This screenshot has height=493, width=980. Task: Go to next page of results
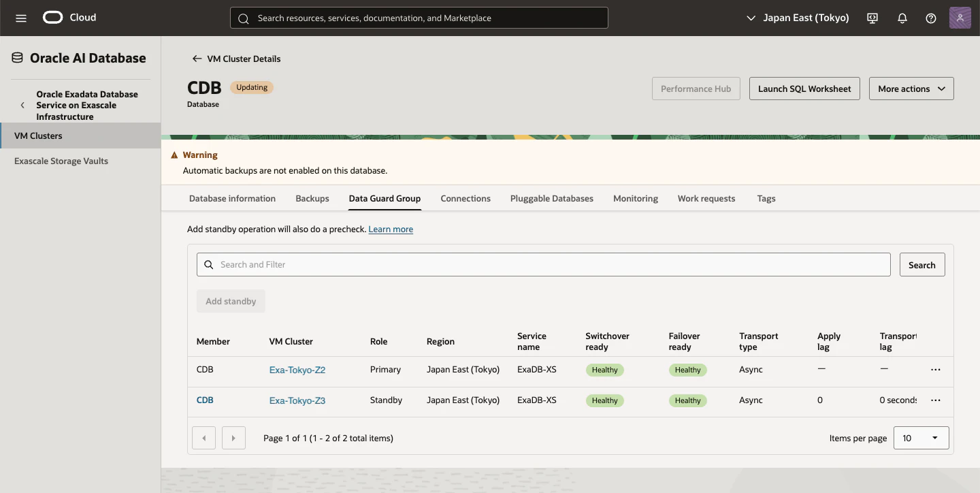(x=234, y=438)
